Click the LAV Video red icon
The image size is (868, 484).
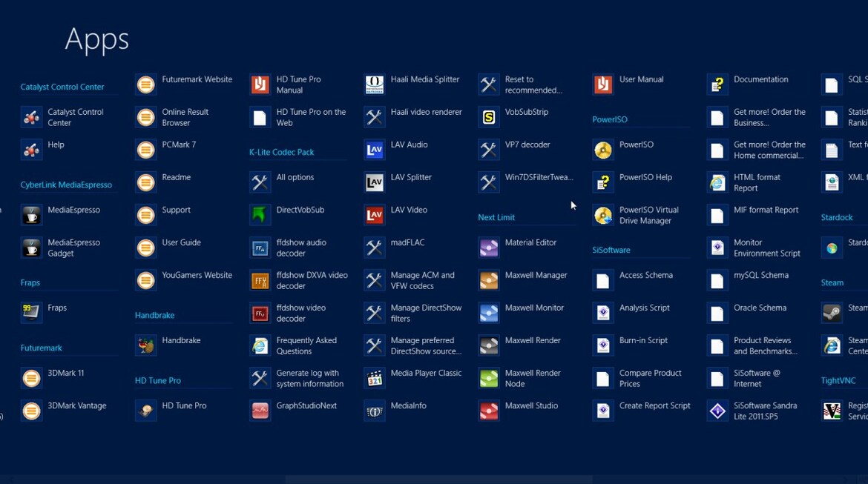pyautogui.click(x=375, y=215)
